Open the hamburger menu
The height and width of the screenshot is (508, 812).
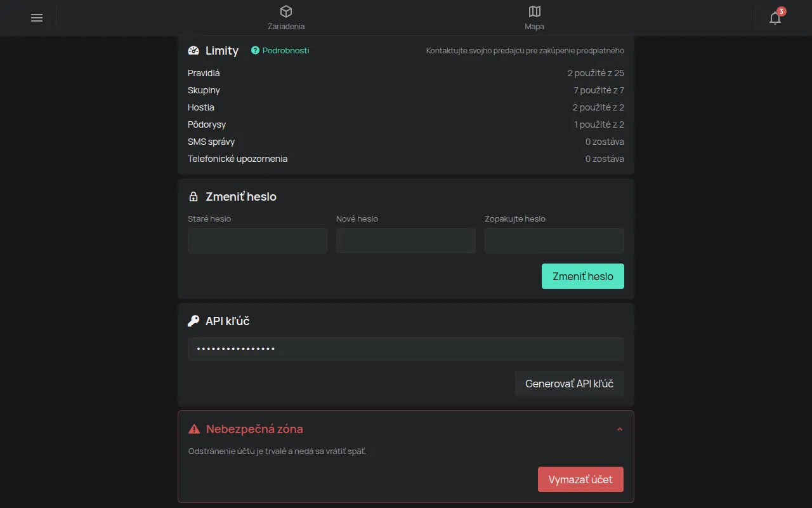pyautogui.click(x=37, y=18)
